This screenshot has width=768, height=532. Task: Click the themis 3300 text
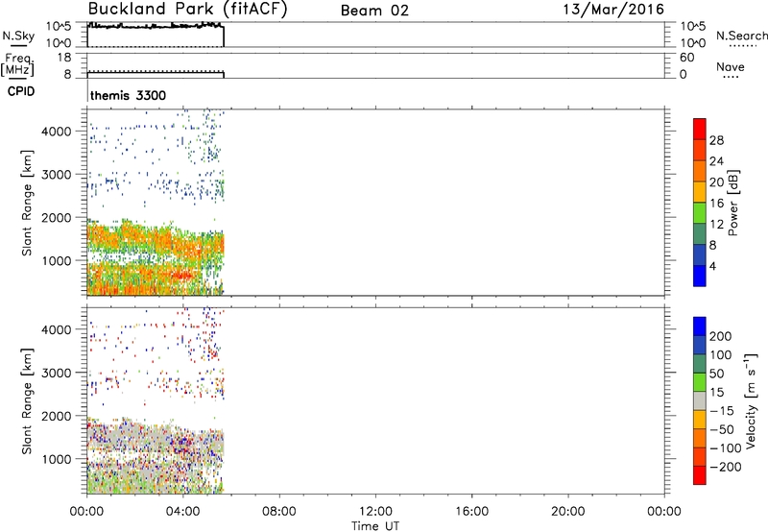[128, 95]
